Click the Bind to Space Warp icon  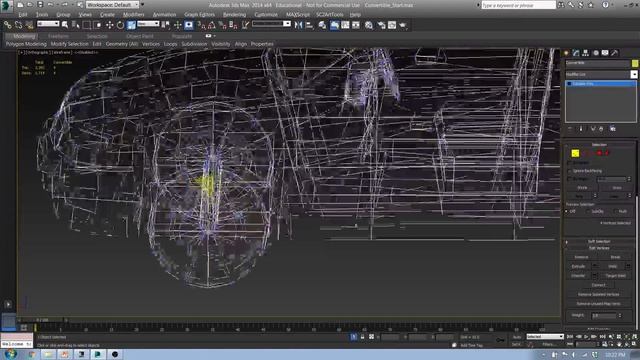coord(29,25)
